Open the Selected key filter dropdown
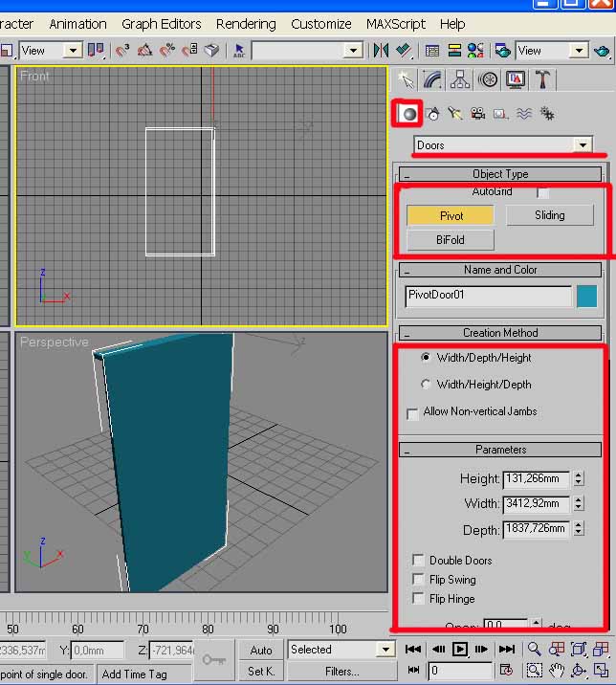The image size is (616, 685). pyautogui.click(x=385, y=650)
